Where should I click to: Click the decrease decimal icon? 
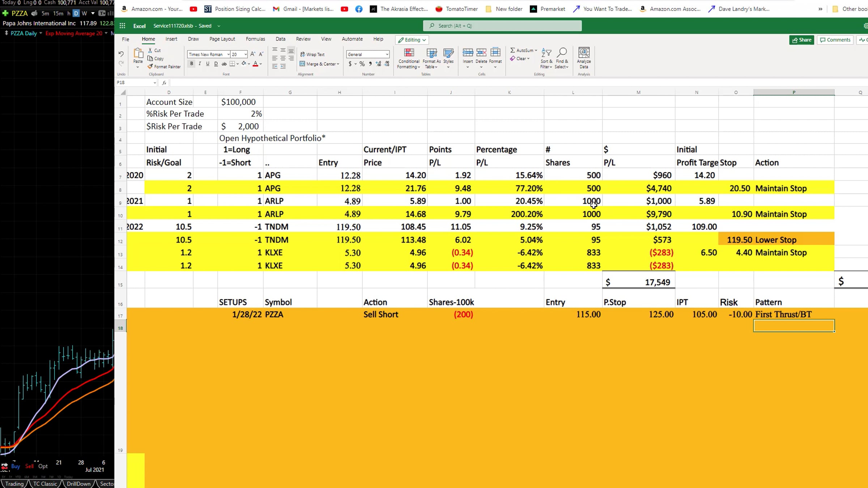pyautogui.click(x=387, y=64)
